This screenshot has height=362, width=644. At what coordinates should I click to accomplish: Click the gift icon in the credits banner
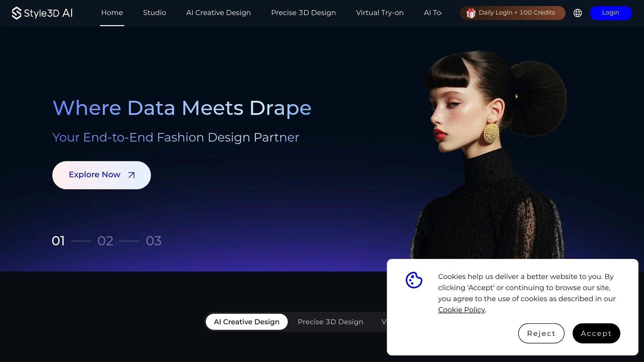point(471,13)
